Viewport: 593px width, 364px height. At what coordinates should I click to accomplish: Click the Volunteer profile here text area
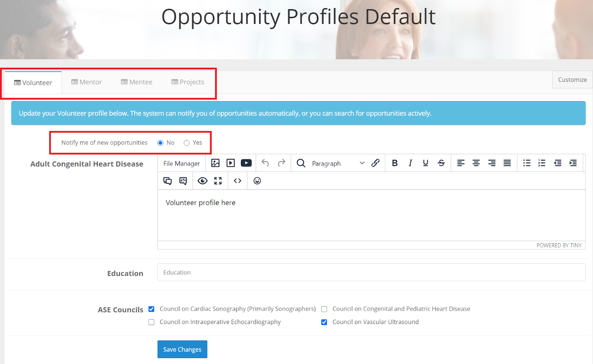pos(371,215)
